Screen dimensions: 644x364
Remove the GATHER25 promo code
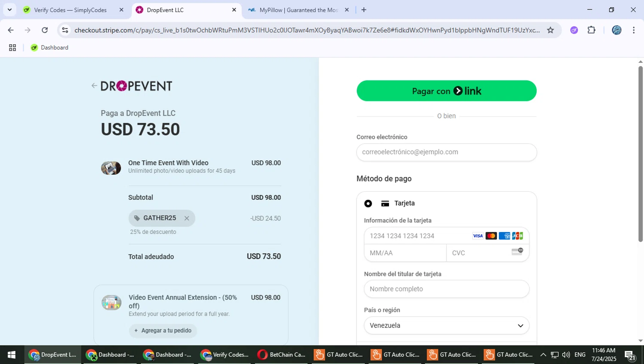[x=187, y=218]
